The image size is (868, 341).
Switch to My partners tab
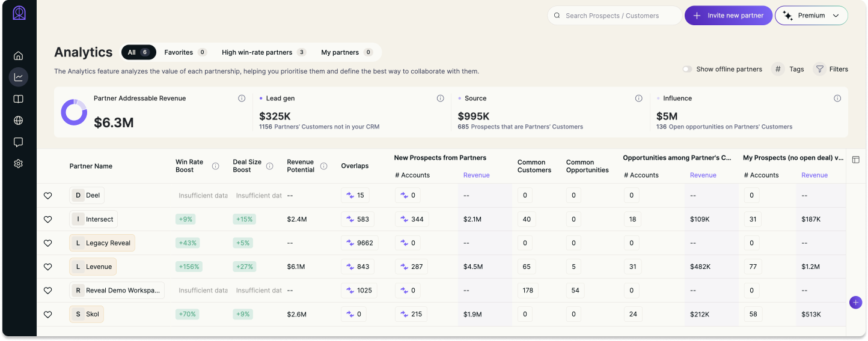[347, 52]
